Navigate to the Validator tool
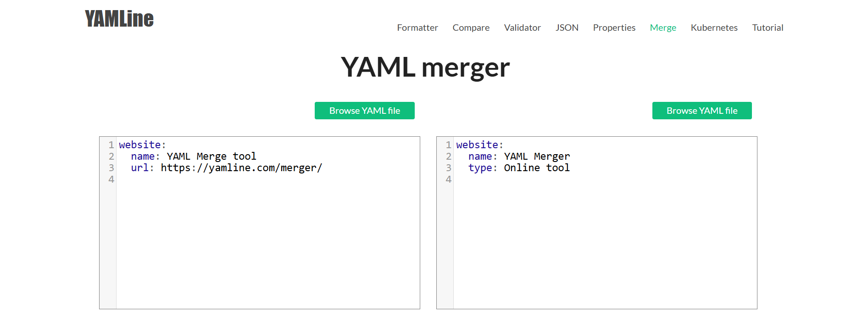 tap(522, 28)
